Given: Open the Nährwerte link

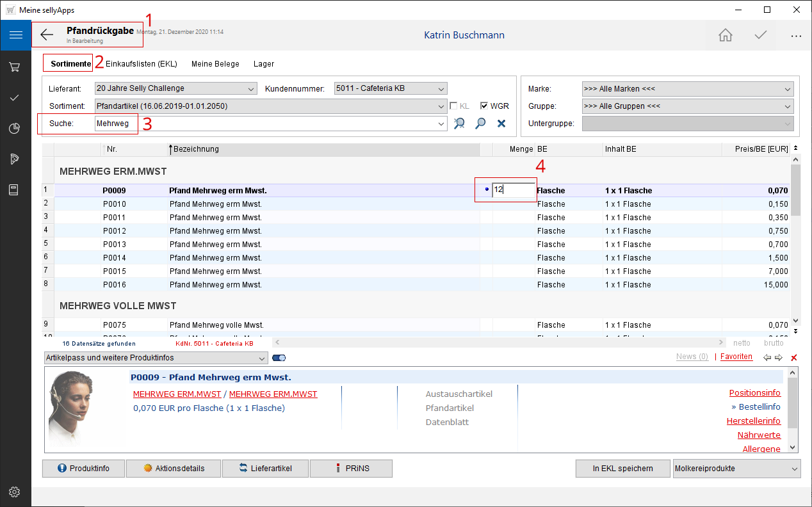Looking at the screenshot, I should coord(758,435).
